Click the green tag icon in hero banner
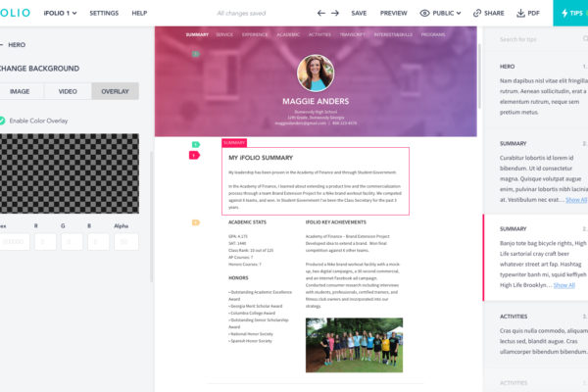The height and width of the screenshot is (392, 588). pyautogui.click(x=196, y=54)
